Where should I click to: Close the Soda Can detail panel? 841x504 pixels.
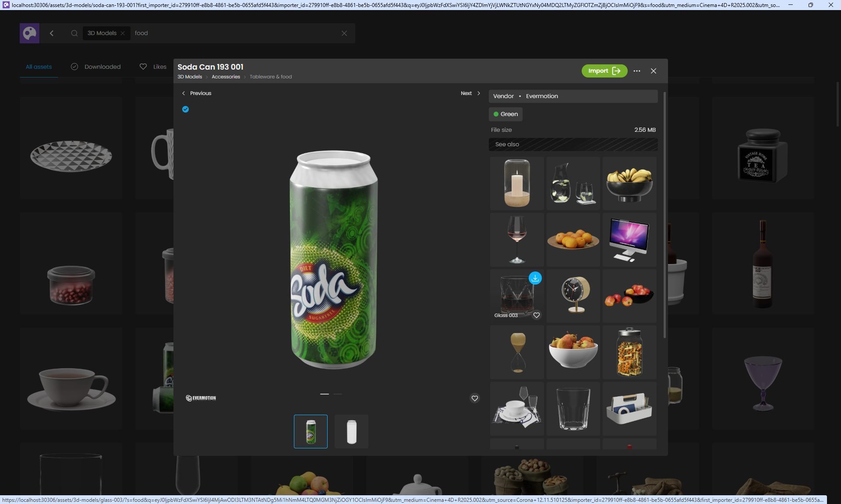point(654,71)
